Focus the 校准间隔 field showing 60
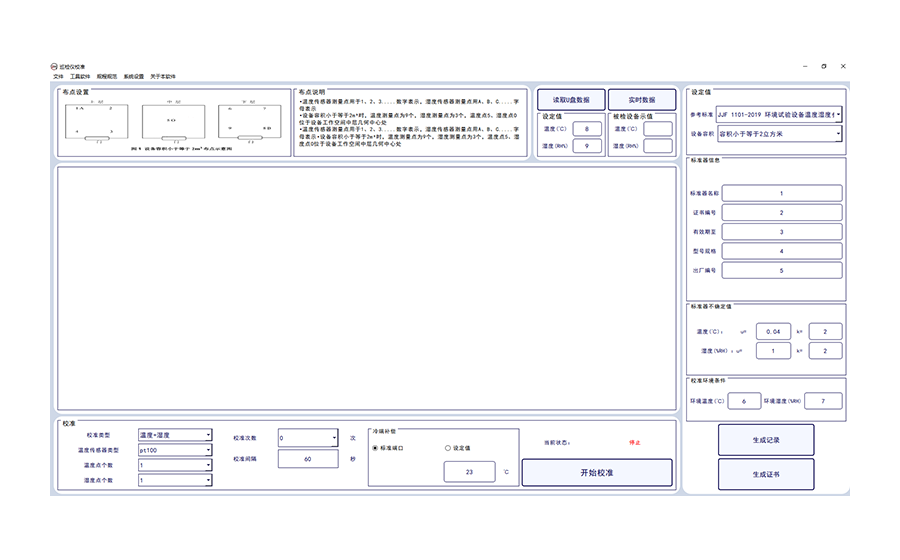This screenshot has height=560, width=900. 309,459
